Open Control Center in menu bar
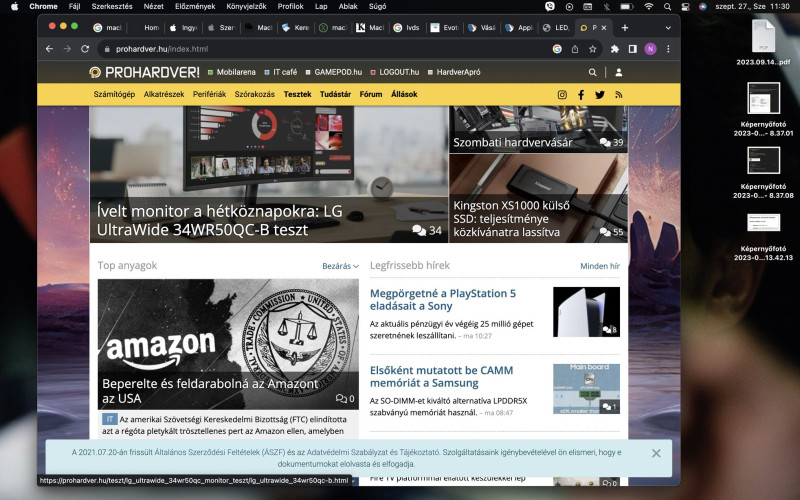This screenshot has width=800, height=500. (x=686, y=7)
